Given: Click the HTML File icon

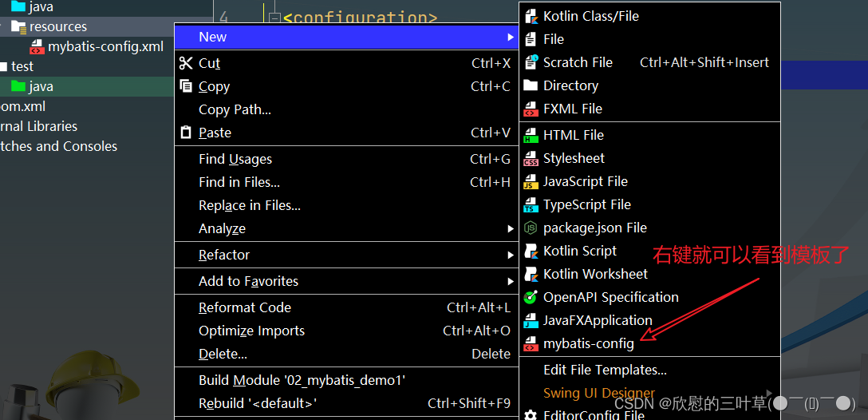Looking at the screenshot, I should (x=531, y=135).
